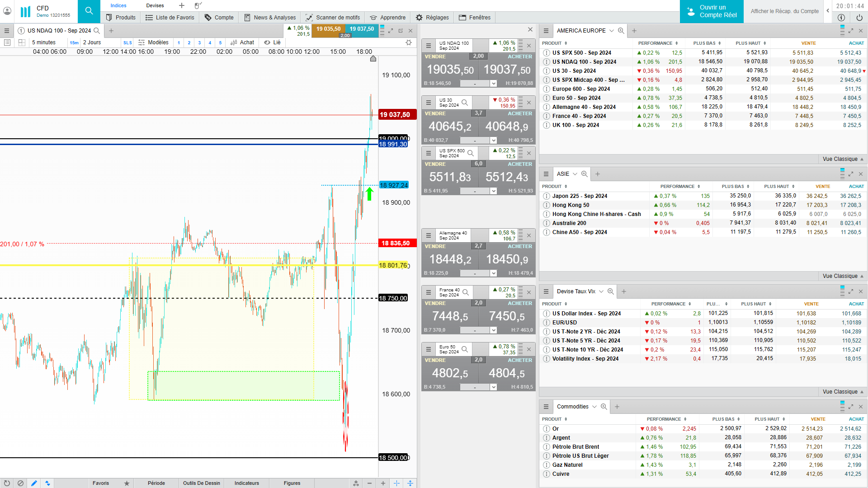The width and height of the screenshot is (868, 488).
Task: Click the Favoris star icon
Action: (x=127, y=483)
